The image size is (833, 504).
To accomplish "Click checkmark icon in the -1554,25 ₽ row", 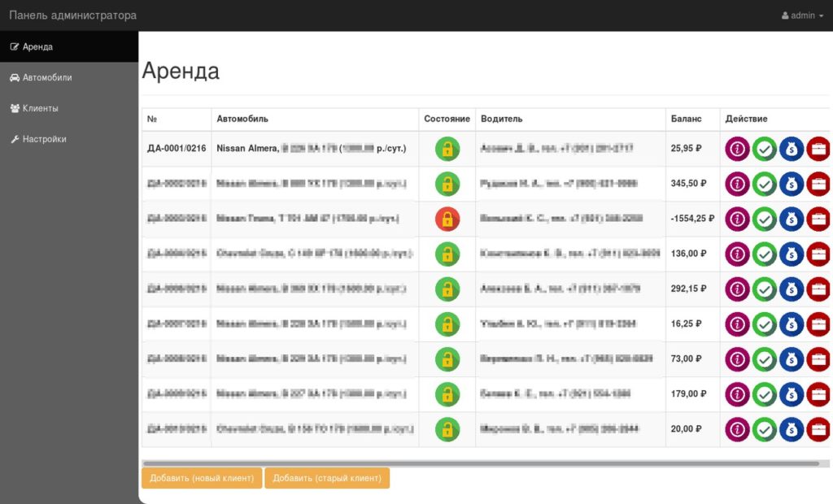I will (x=765, y=219).
